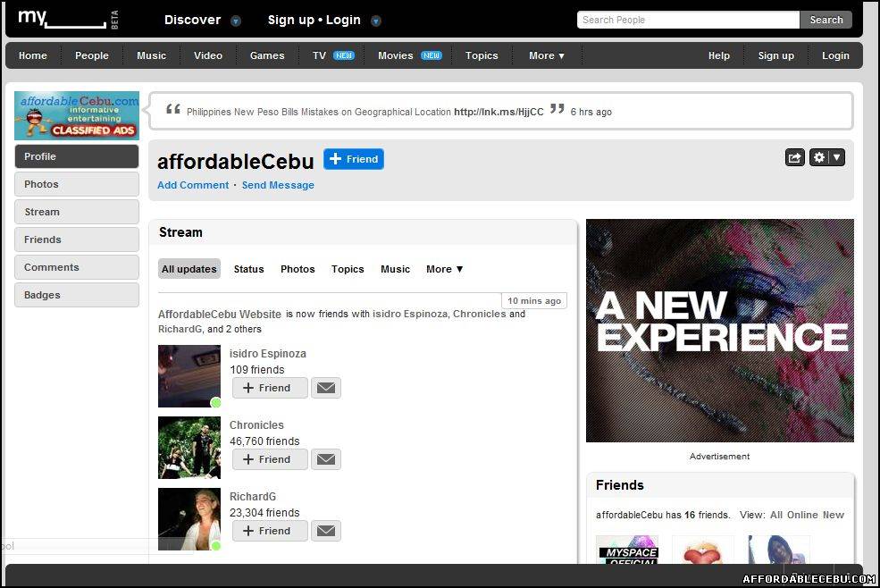Image resolution: width=880 pixels, height=588 pixels.
Task: Open the Music navigation item
Action: (152, 55)
